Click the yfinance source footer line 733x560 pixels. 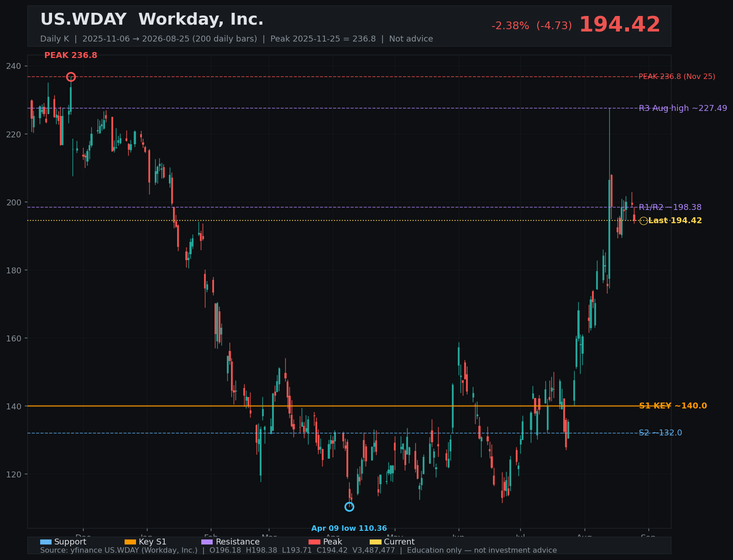(x=298, y=550)
